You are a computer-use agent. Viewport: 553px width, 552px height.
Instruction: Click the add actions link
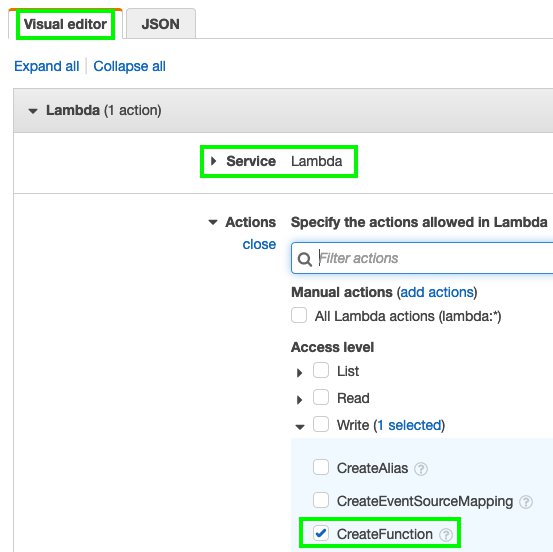click(x=437, y=292)
